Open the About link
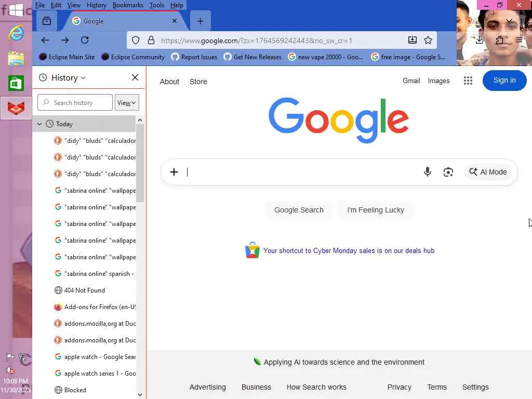 point(169,82)
